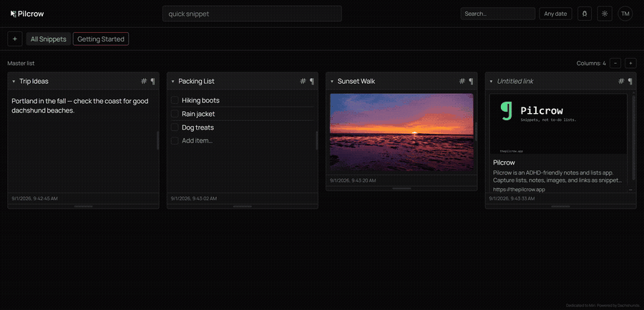The width and height of the screenshot is (644, 310).
Task: Collapse the Untitled link snippet
Action: coord(491,82)
